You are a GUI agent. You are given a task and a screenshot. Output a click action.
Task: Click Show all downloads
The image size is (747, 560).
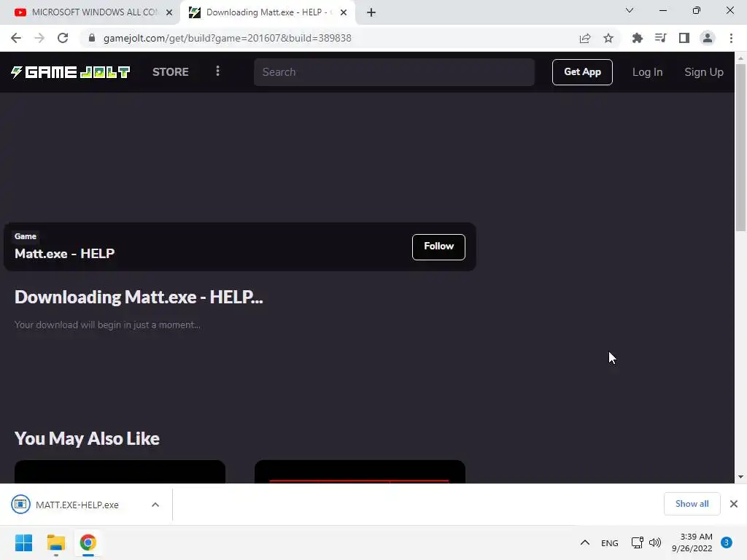point(692,504)
